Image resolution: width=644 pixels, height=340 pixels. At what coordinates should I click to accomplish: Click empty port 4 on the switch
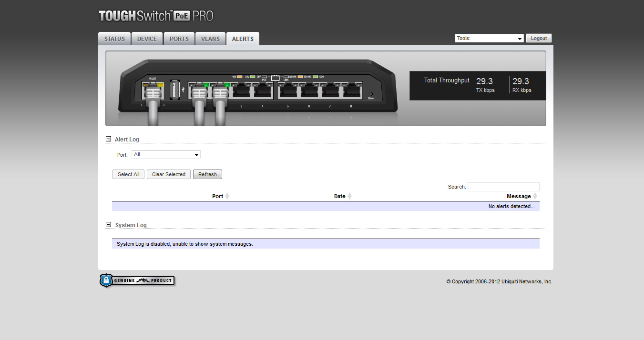click(262, 90)
